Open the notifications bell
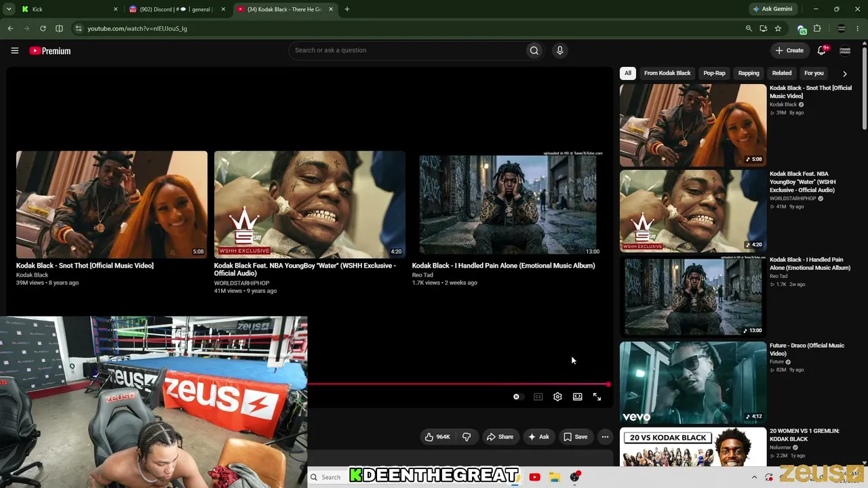868x488 pixels. (822, 50)
